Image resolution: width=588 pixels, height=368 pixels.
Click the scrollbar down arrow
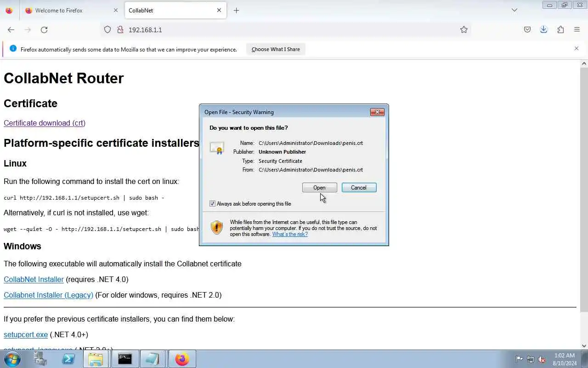click(x=584, y=346)
